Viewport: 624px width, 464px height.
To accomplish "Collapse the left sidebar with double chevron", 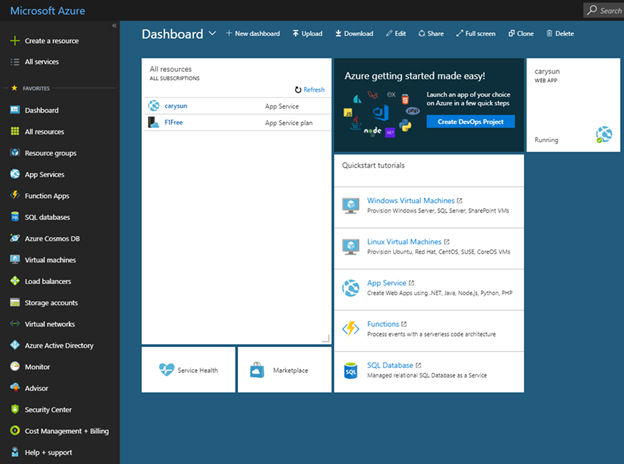I will coord(113,25).
